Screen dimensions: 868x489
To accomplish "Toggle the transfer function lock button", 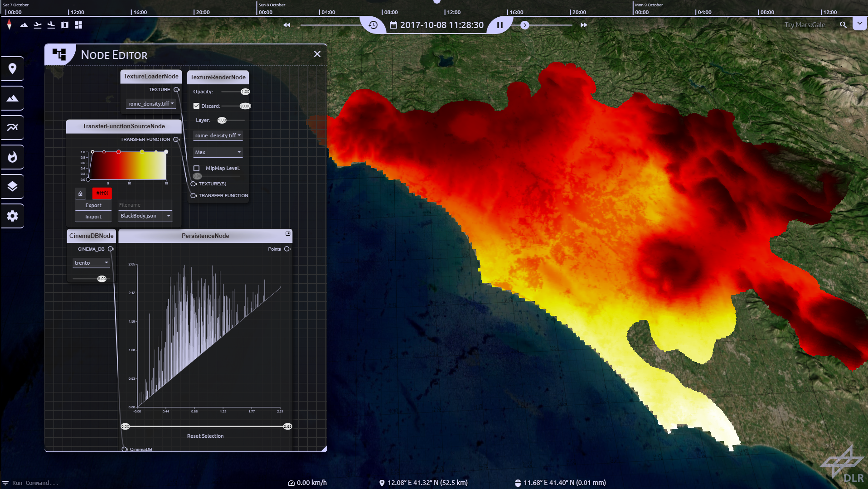I will pos(80,194).
